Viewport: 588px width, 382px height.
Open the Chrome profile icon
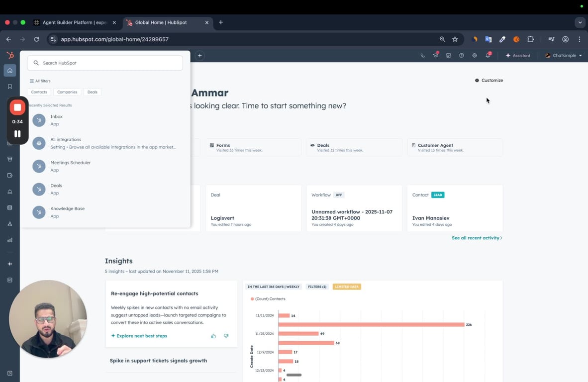tap(566, 39)
